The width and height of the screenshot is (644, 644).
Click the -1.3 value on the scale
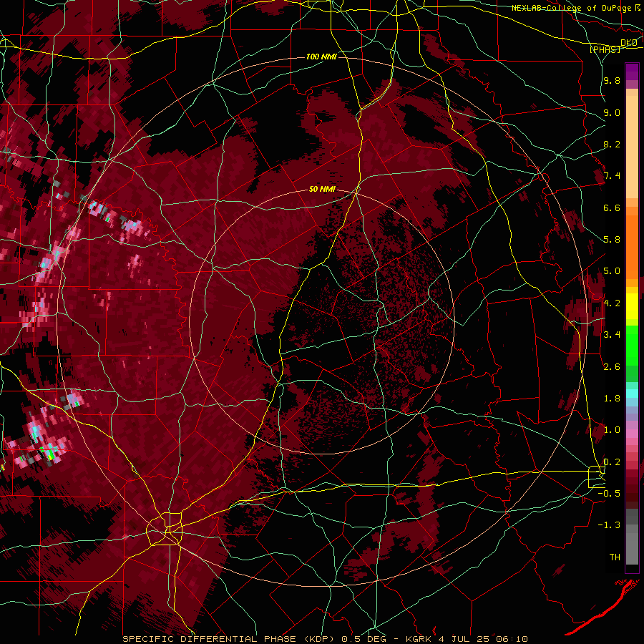pyautogui.click(x=610, y=525)
